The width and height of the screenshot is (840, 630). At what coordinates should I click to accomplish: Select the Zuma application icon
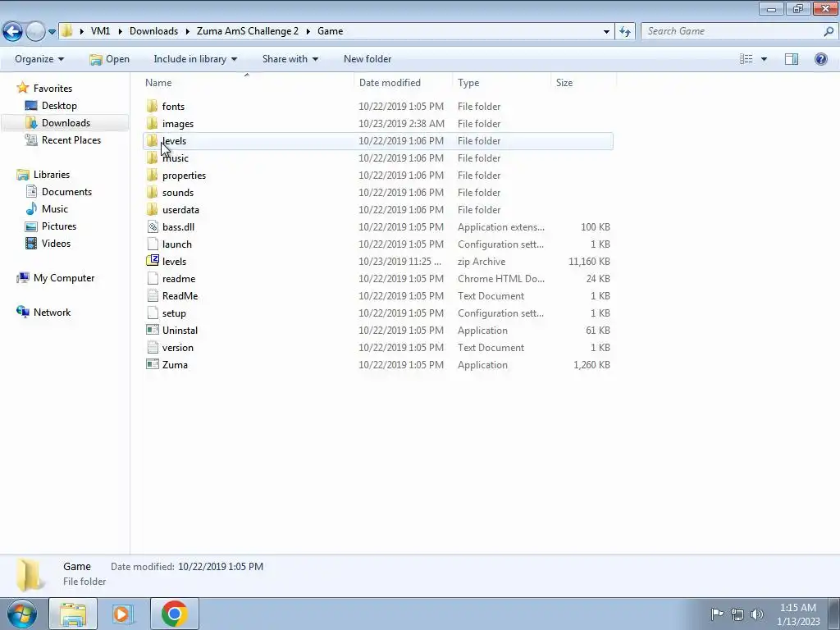pos(153,364)
